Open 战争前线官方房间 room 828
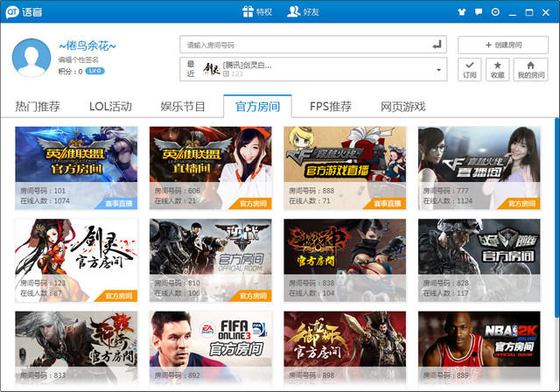This screenshot has height=392, width=560. tap(479, 260)
